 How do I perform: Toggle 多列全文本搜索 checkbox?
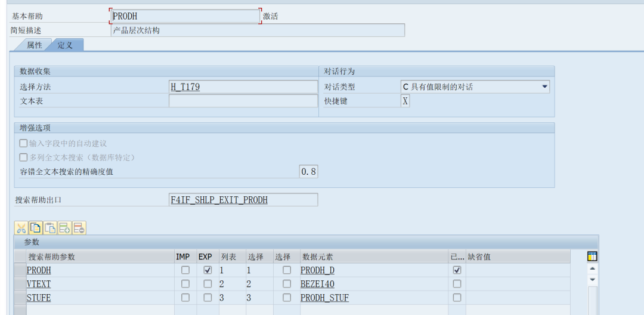coord(24,157)
